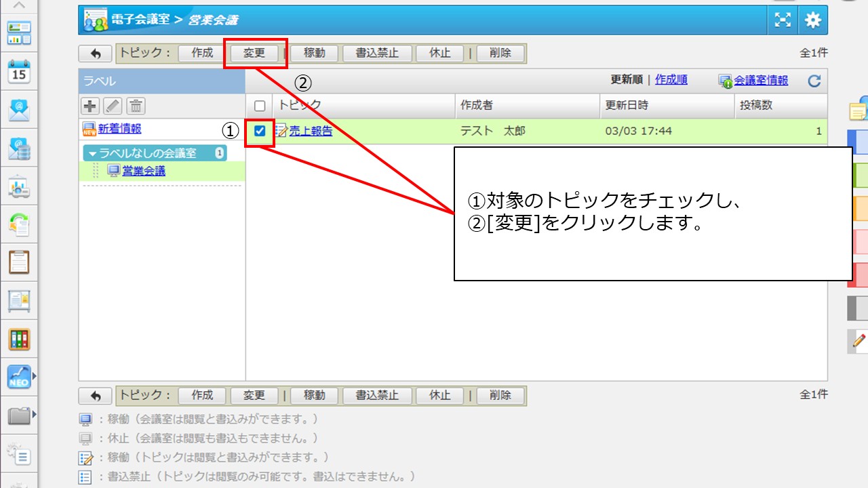Collapse the ラベルなしの会議室 group
Screen dimensions: 868x488
point(93,153)
